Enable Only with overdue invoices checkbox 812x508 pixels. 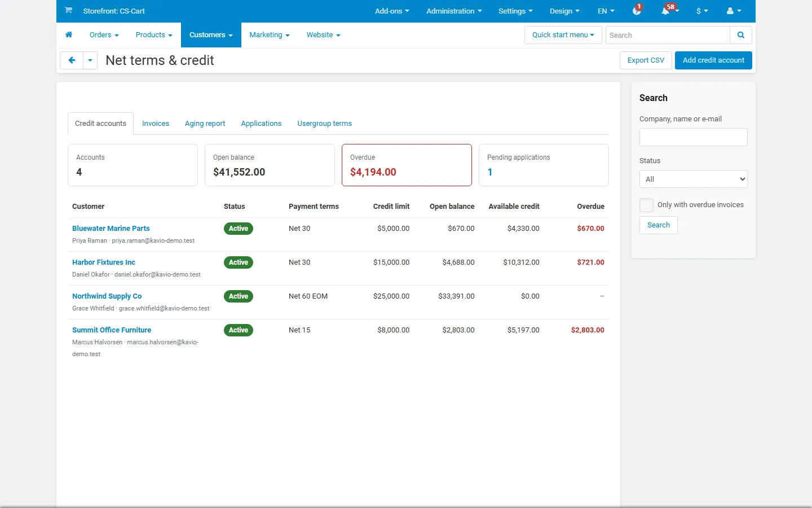tap(647, 205)
